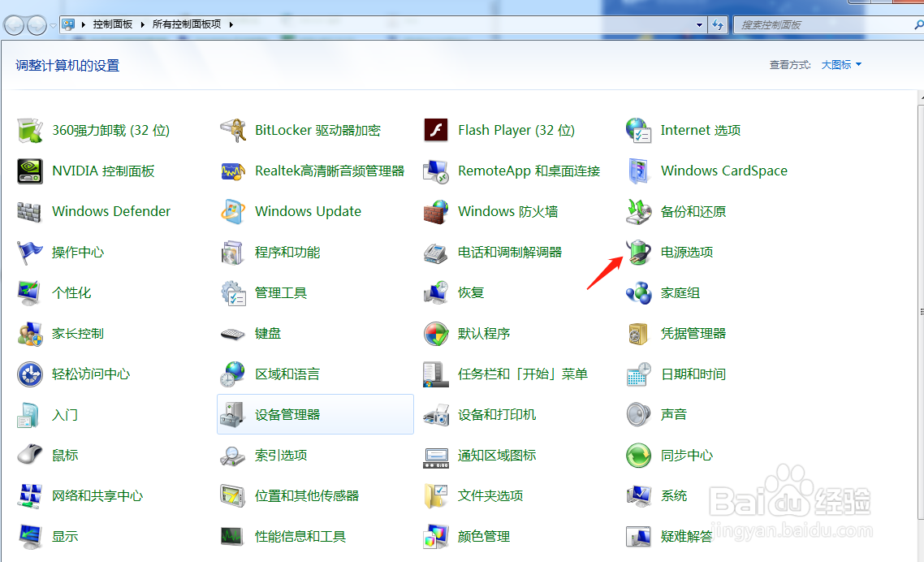The image size is (924, 562).
Task: Open the 鼠标 mouse icon
Action: pos(29,456)
